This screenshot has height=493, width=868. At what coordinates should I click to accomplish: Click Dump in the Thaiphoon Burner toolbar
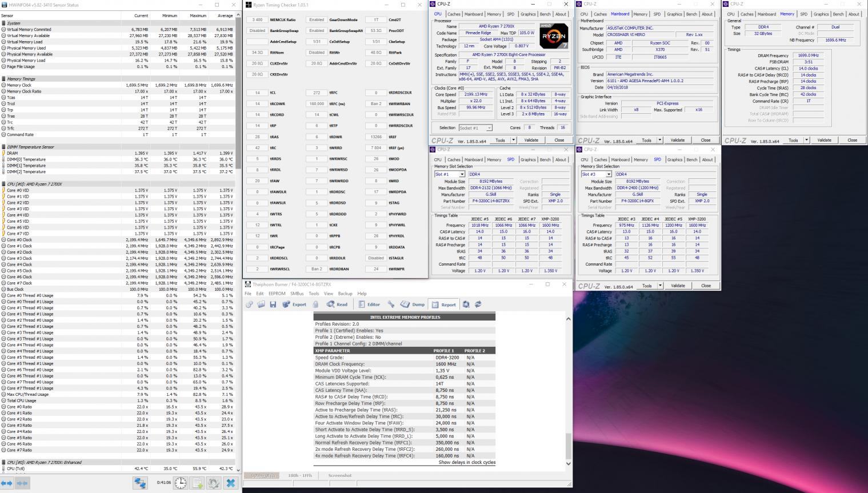tap(413, 304)
